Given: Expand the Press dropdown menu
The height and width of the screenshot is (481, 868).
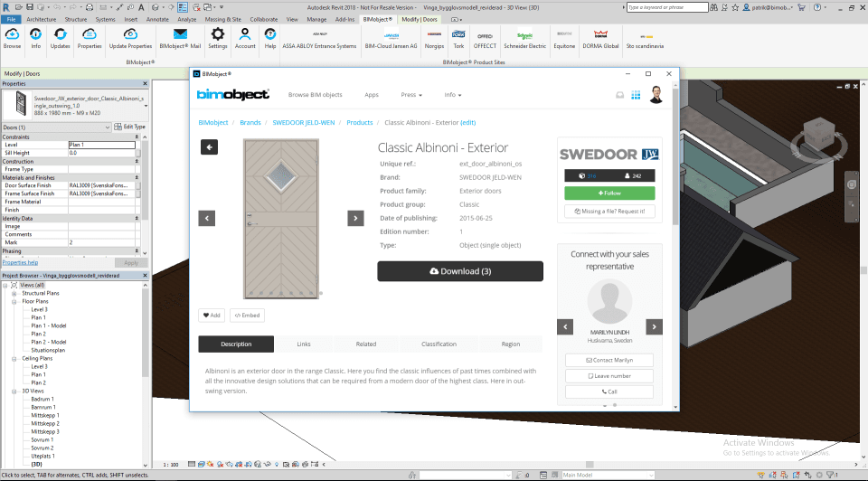Looking at the screenshot, I should [411, 95].
